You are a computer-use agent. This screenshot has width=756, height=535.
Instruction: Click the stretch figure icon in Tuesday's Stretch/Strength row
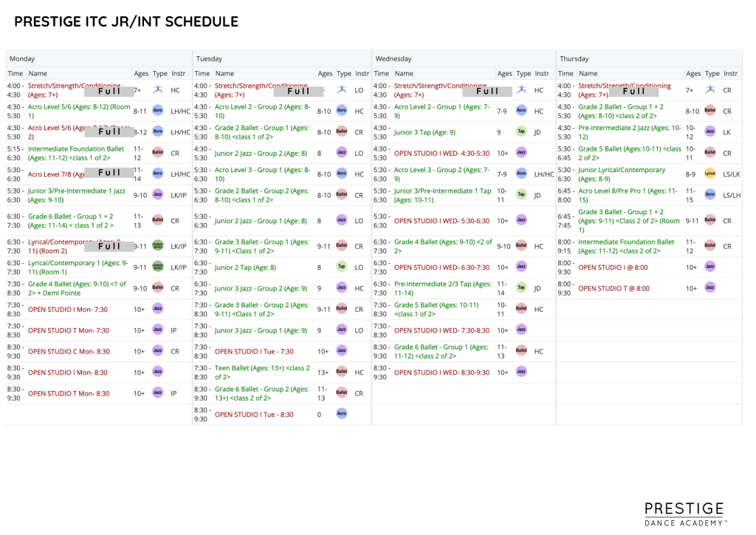[x=342, y=89]
